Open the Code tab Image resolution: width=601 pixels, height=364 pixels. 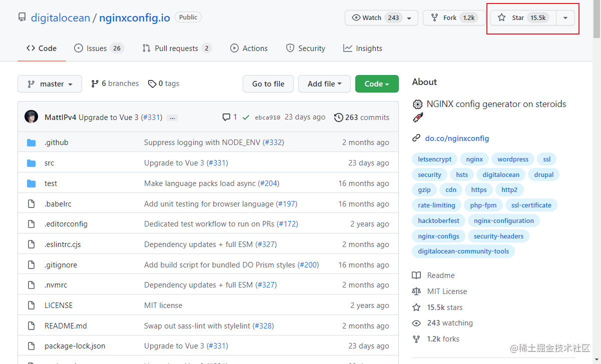coord(42,48)
